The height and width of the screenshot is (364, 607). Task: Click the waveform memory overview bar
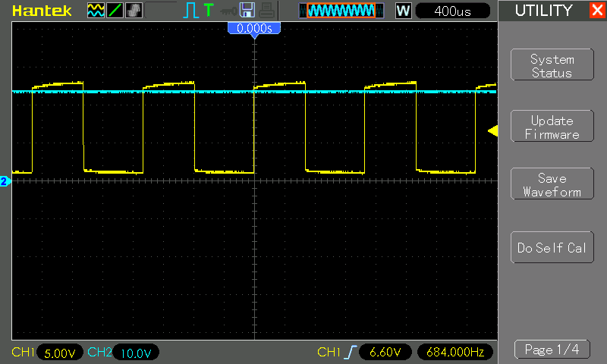tap(341, 11)
